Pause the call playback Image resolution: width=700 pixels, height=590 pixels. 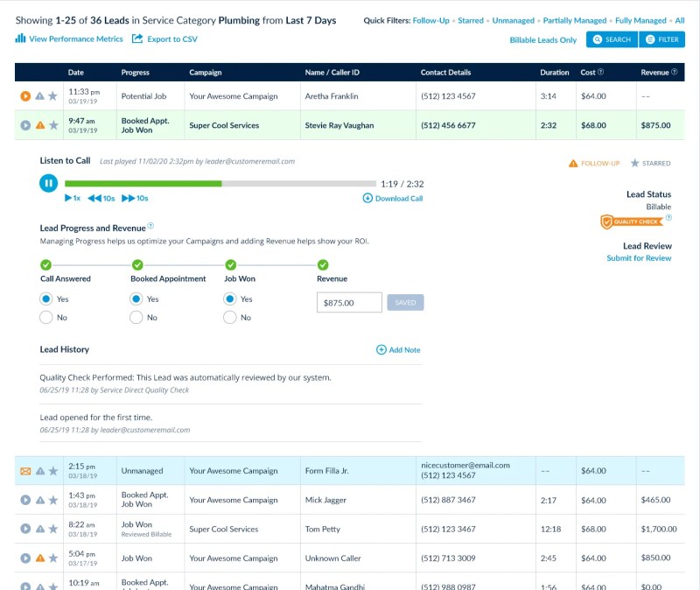coord(48,183)
